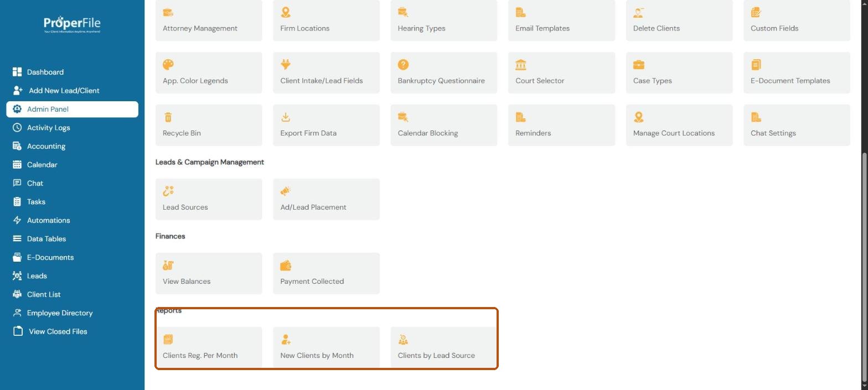This screenshot has width=868, height=390.
Task: Click the Automations lightning bolt icon
Action: click(17, 220)
